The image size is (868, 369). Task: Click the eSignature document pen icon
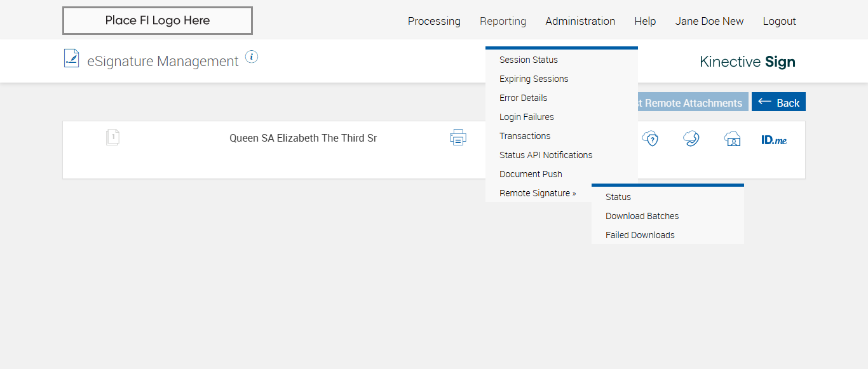[71, 58]
